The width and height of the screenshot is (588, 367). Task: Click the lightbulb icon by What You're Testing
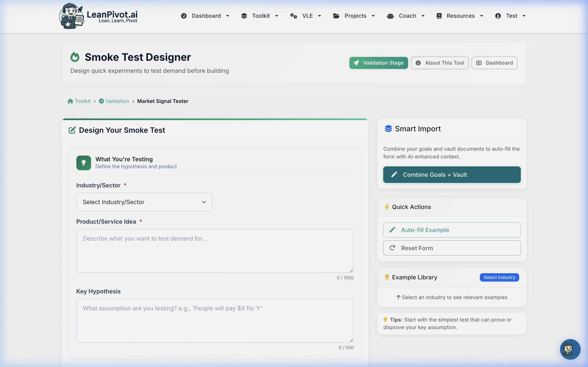(x=84, y=163)
